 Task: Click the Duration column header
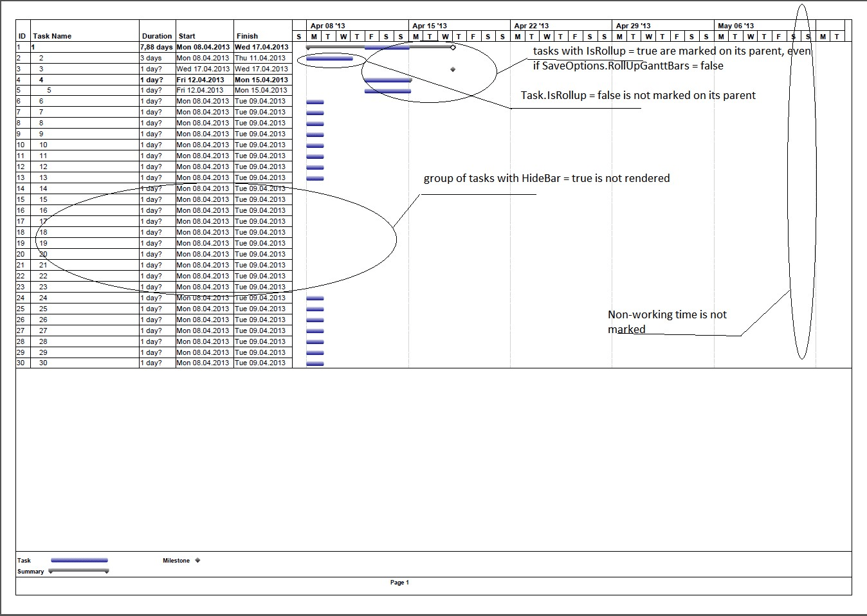pyautogui.click(x=157, y=36)
